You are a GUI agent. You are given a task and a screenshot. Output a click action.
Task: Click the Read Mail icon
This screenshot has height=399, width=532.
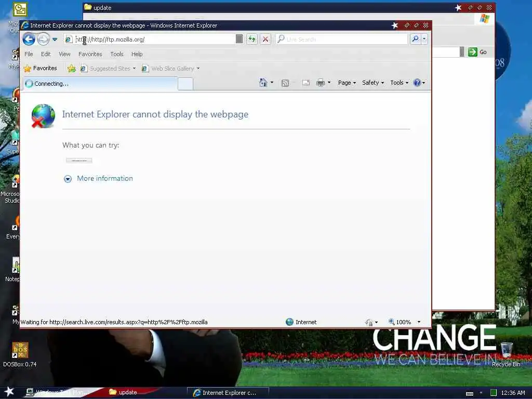point(305,83)
